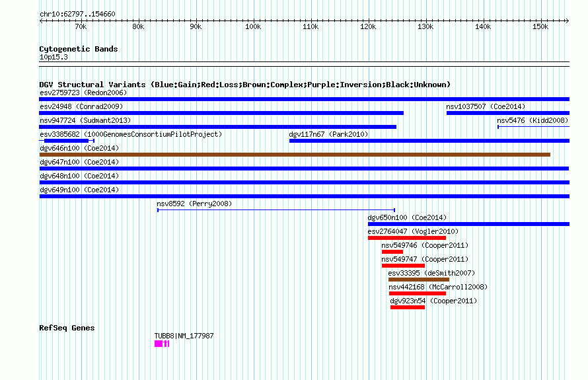Click the esv3385682 1000GenomesConsortiumPilotProject variant
The width and height of the screenshot is (588, 380).
[67, 141]
